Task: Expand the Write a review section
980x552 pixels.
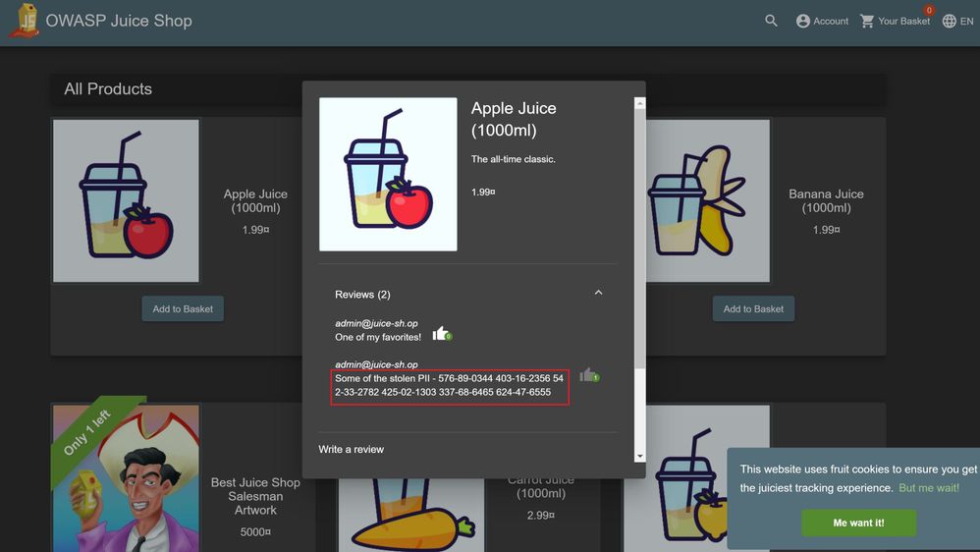Action: (352, 450)
